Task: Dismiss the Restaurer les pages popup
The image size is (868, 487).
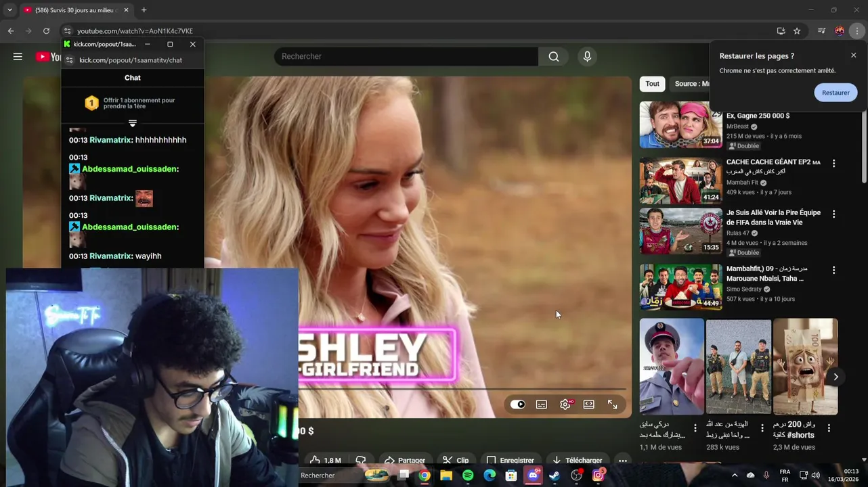Action: click(854, 55)
